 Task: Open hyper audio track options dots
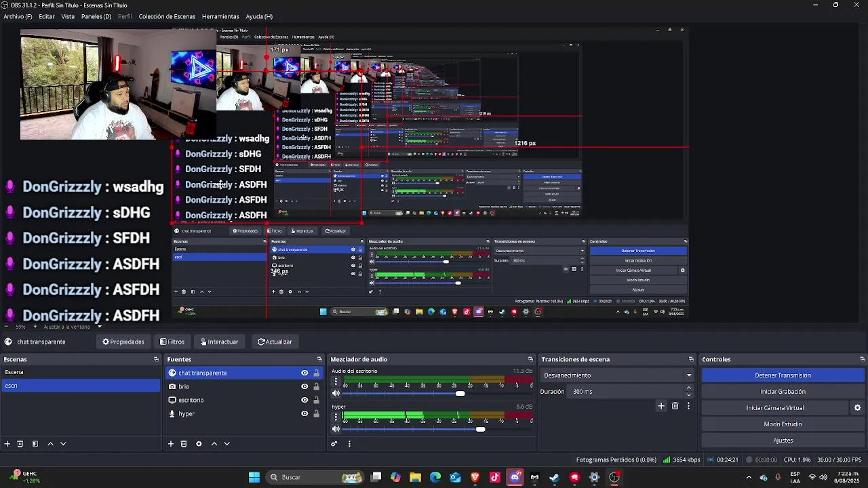336,418
